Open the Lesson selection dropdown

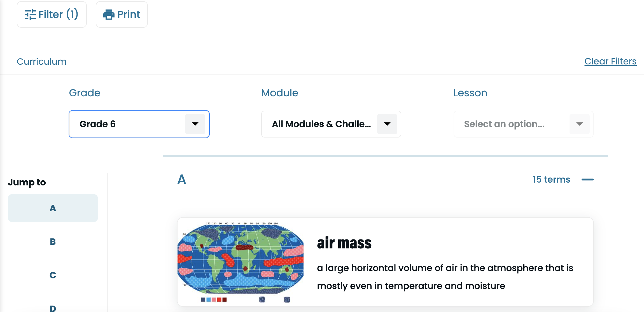[523, 124]
